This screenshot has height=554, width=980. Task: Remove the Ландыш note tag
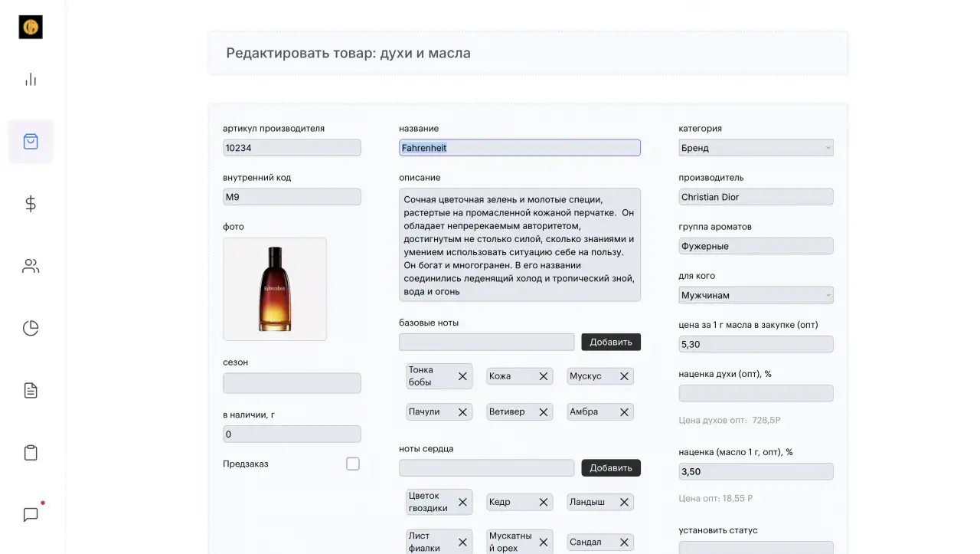click(x=624, y=502)
